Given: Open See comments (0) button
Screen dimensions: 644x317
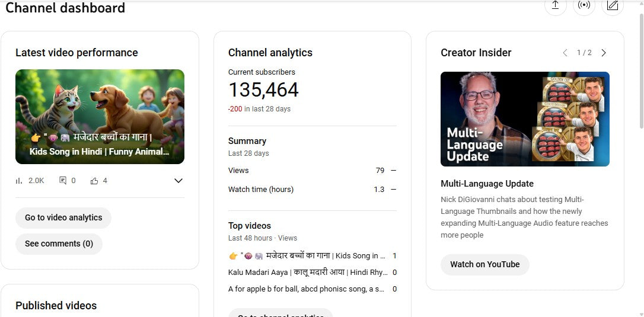Looking at the screenshot, I should (x=59, y=244).
